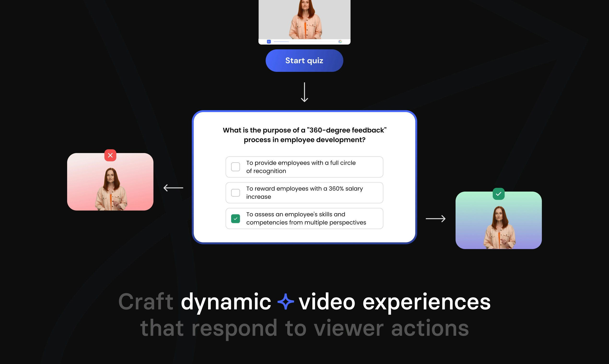The width and height of the screenshot is (609, 364).
Task: Click the green checkmark correct-answer badge
Action: tap(498, 194)
